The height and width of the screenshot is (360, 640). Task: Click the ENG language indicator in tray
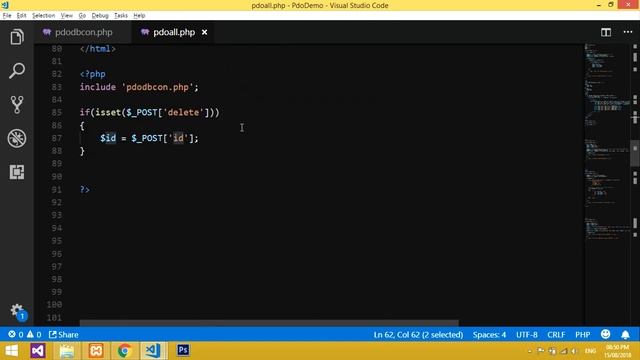point(590,351)
